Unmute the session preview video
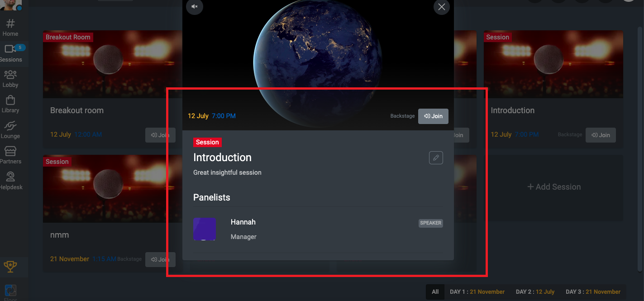The image size is (644, 301). click(195, 6)
